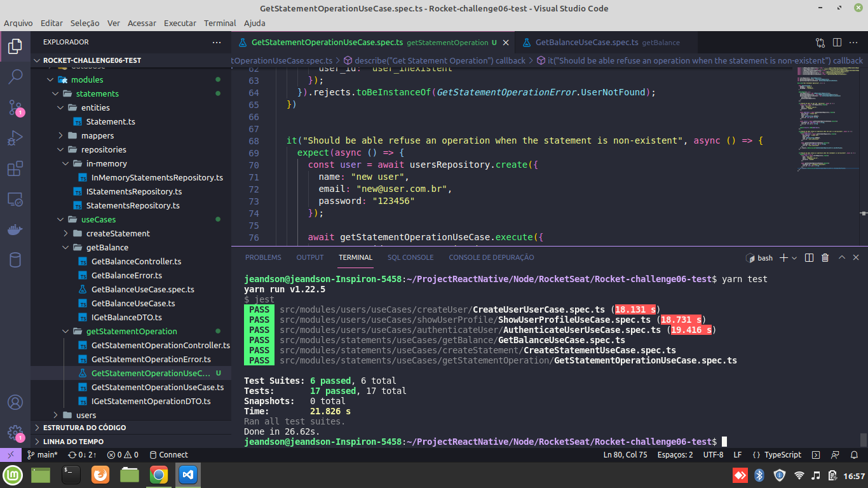This screenshot has width=868, height=488.
Task: Open the Accounts menu icon
Action: (x=15, y=402)
